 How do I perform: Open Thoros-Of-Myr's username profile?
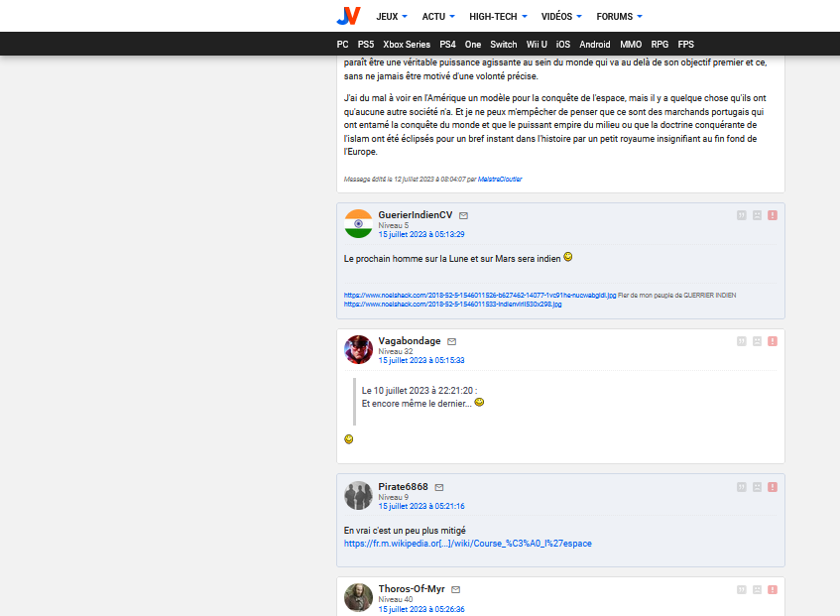412,588
